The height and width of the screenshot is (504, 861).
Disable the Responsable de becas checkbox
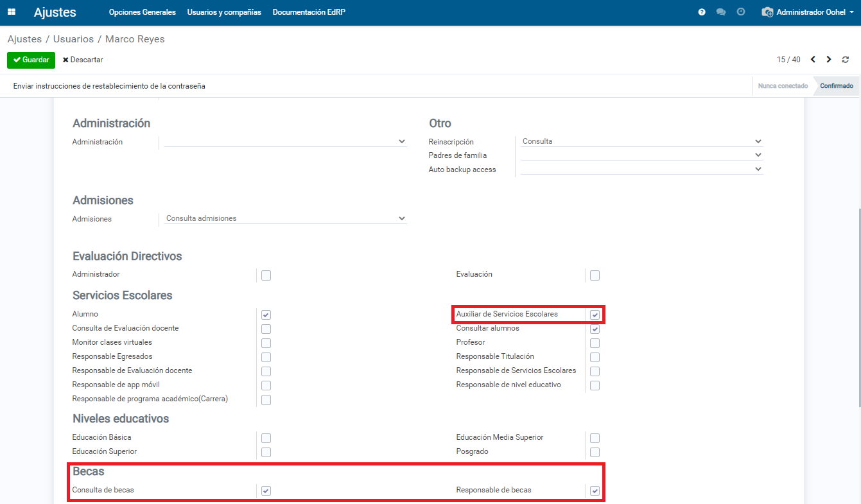pos(595,491)
